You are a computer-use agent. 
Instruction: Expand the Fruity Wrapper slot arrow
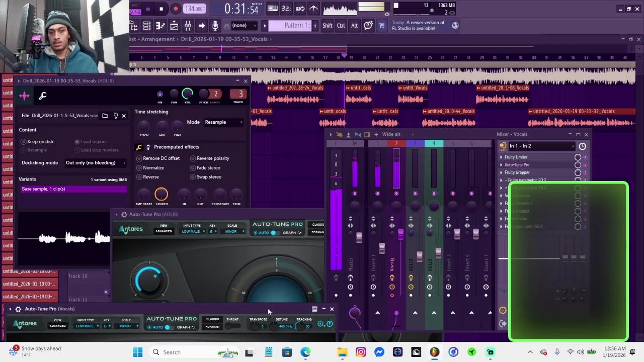(x=501, y=172)
